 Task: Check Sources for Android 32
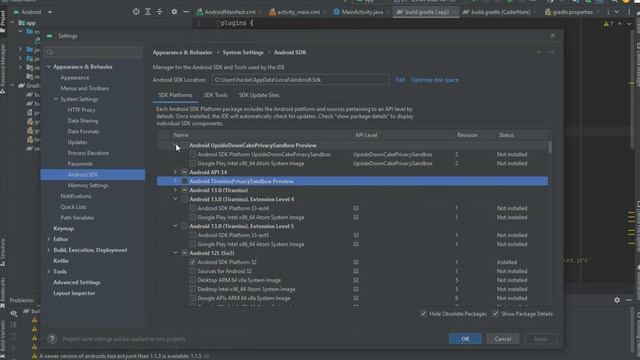point(192,271)
